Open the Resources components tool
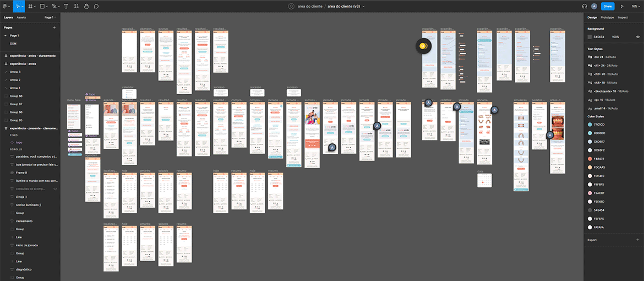The height and width of the screenshot is (281, 644). pos(77,6)
